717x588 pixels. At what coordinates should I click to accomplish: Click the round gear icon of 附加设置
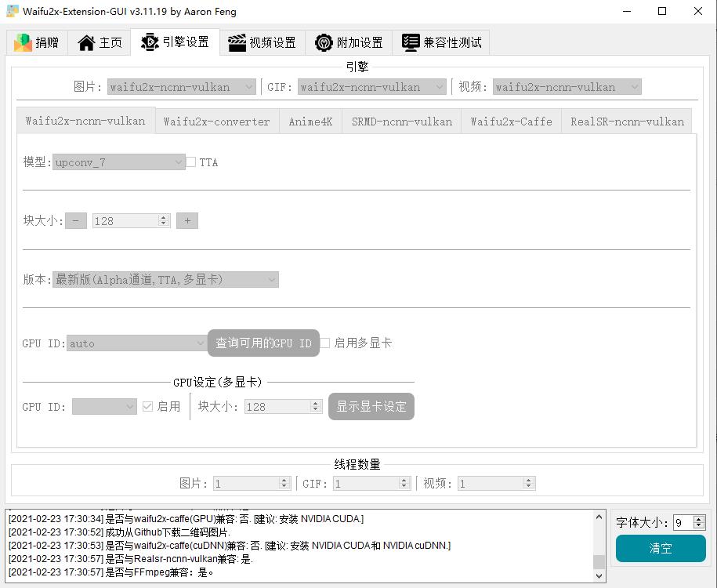point(324,43)
